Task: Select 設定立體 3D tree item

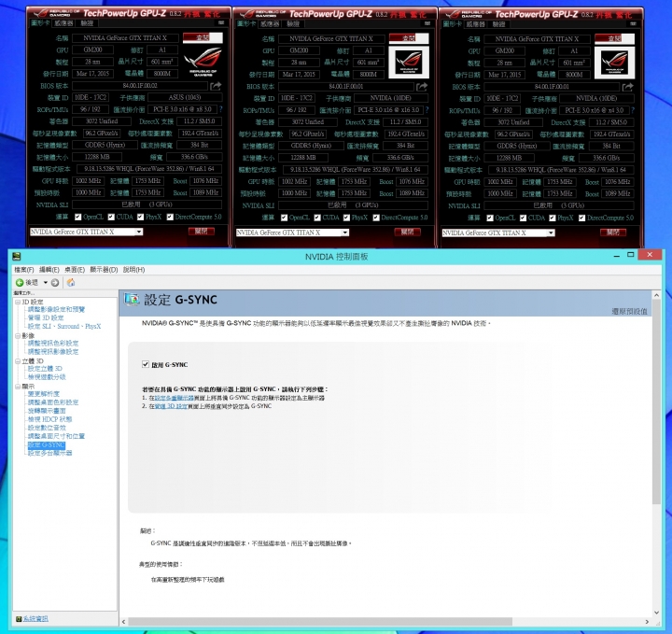Action: (x=45, y=369)
